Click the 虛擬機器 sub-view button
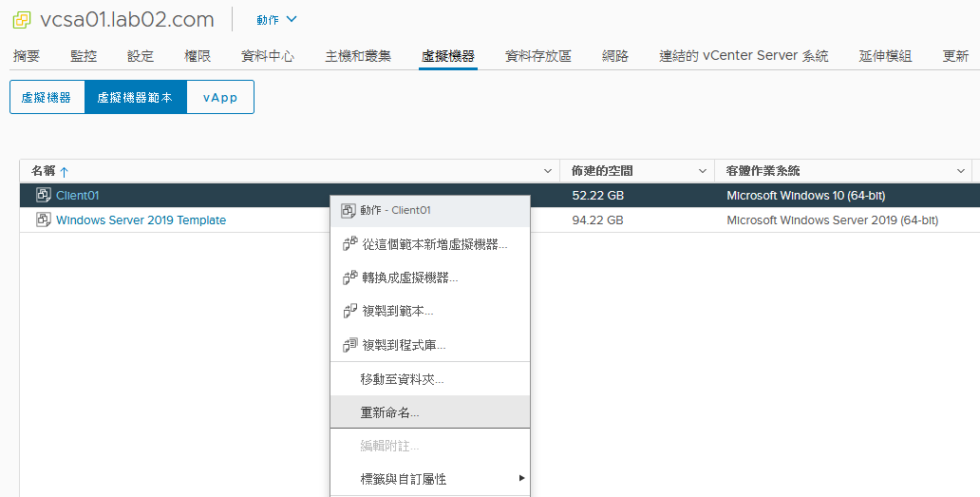980x497 pixels. (x=47, y=98)
